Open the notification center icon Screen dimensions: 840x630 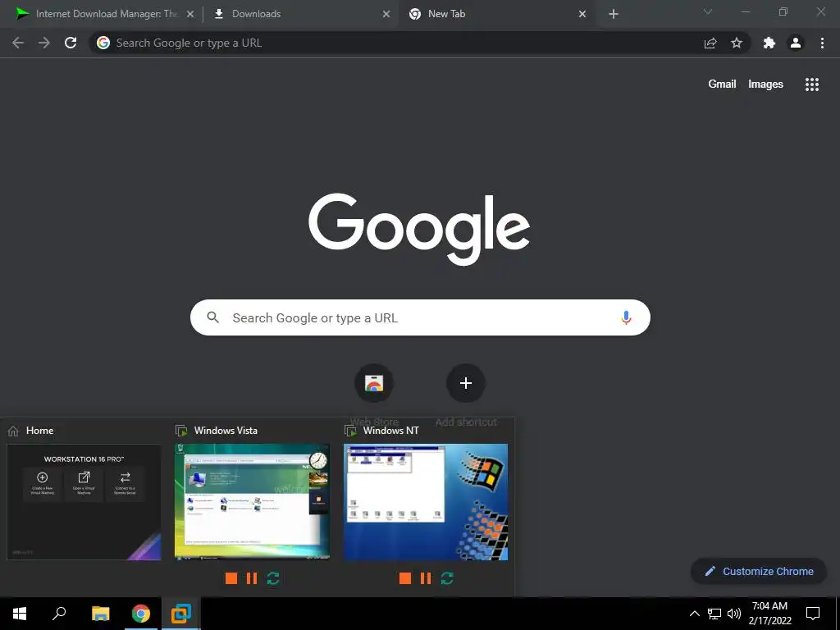tap(813, 614)
